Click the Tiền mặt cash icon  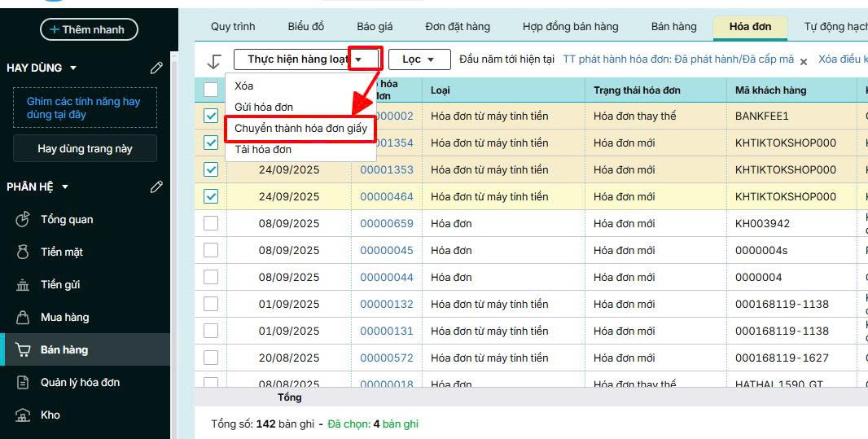[x=23, y=252]
